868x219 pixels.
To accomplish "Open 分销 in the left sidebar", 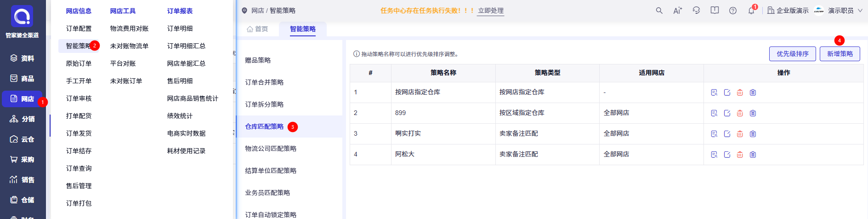I will (x=22, y=119).
